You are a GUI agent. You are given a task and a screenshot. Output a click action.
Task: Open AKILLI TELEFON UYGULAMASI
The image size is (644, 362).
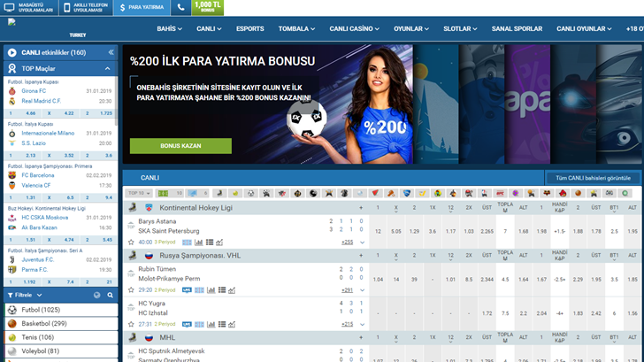coord(86,7)
